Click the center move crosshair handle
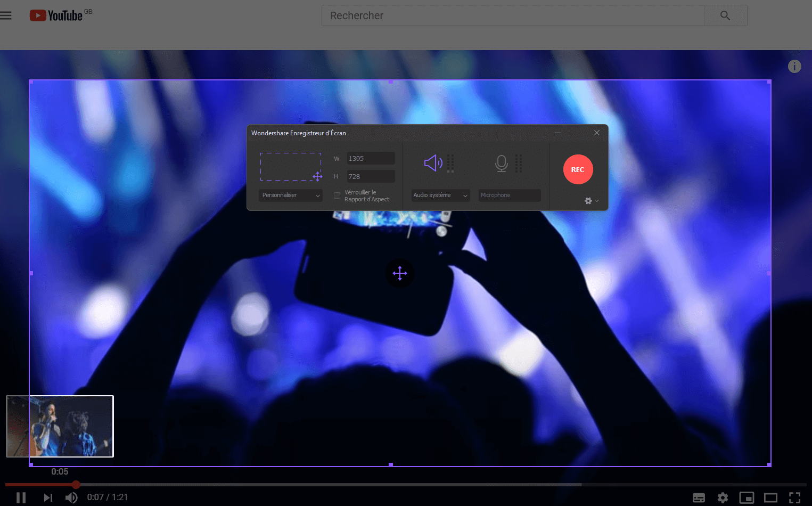Image resolution: width=812 pixels, height=506 pixels. [x=399, y=273]
